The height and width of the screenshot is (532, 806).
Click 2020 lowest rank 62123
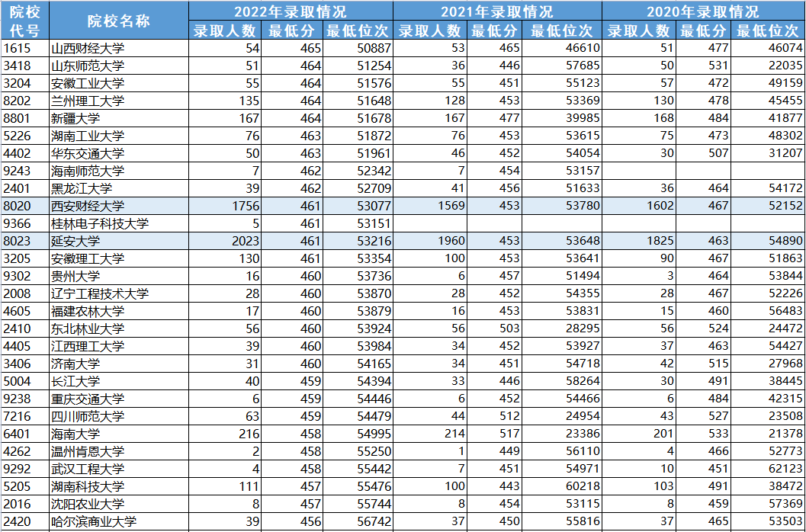(769, 469)
